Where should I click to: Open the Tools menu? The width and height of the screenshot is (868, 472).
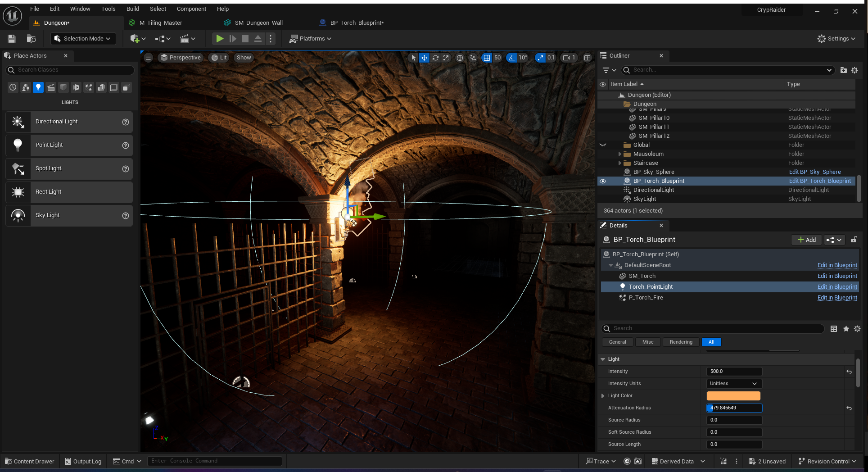108,9
